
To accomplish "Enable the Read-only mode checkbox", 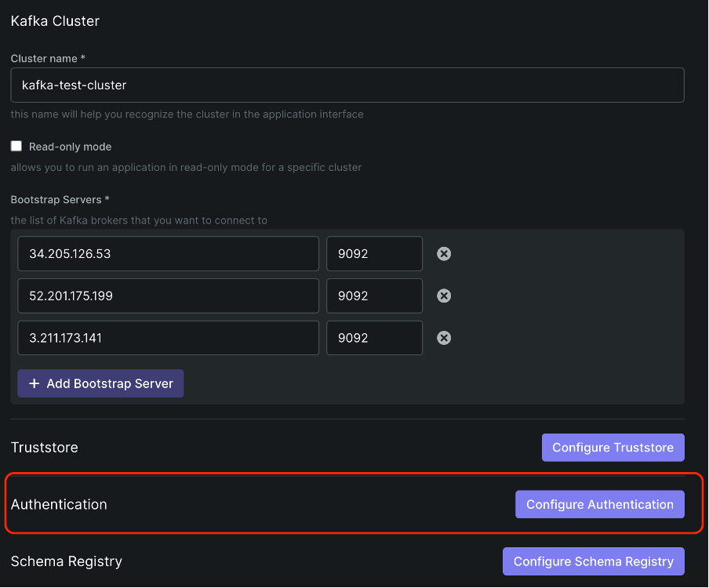I will point(16,146).
